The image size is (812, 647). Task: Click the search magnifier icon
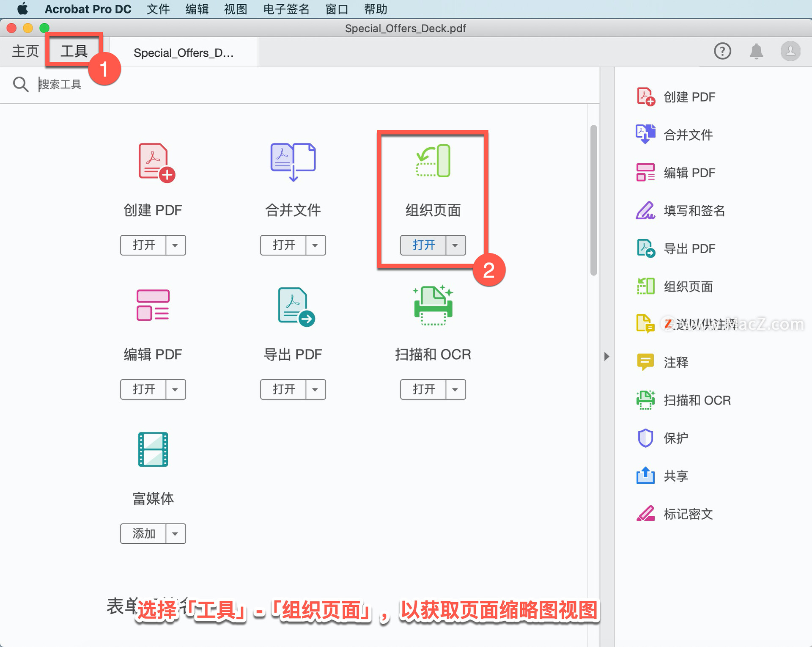pyautogui.click(x=20, y=84)
